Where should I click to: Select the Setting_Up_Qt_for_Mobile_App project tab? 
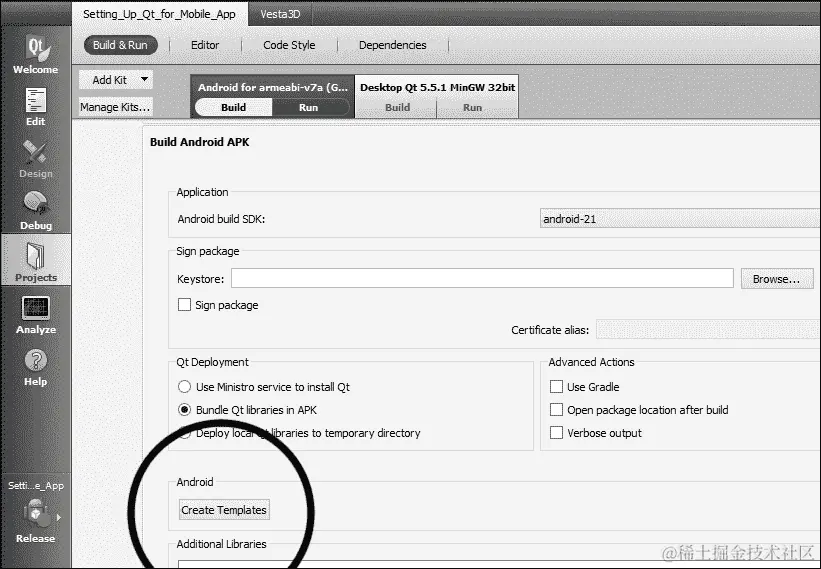[159, 14]
